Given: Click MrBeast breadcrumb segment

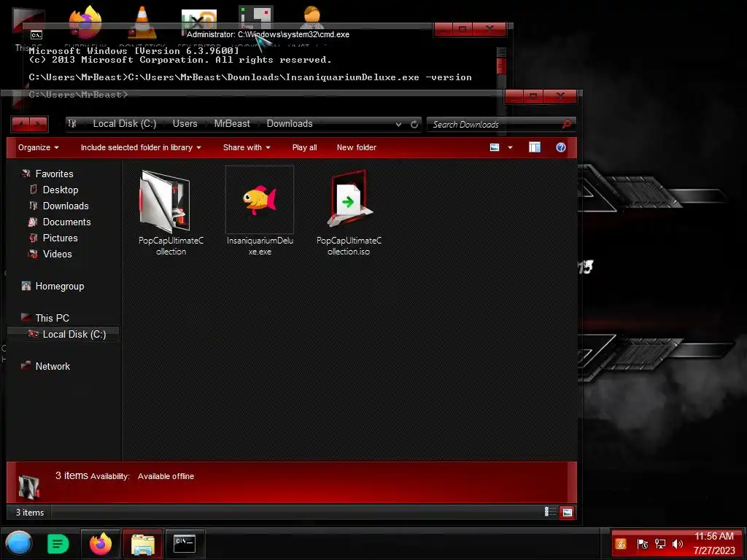Looking at the screenshot, I should [x=232, y=124].
